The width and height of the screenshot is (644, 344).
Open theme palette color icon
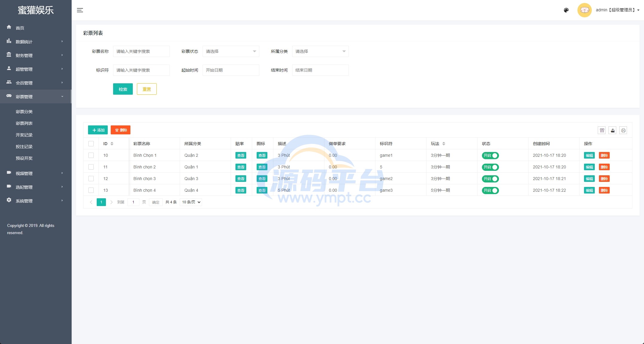point(566,10)
